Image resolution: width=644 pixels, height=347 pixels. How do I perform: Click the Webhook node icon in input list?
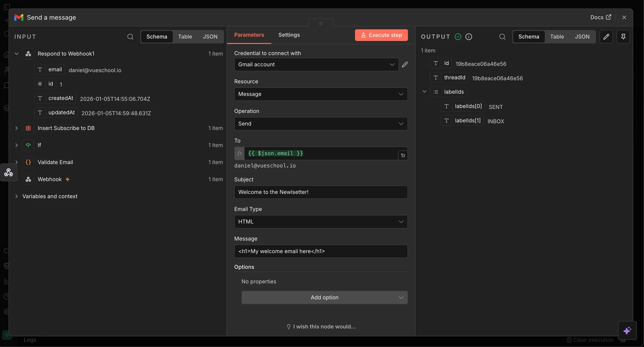point(28,179)
